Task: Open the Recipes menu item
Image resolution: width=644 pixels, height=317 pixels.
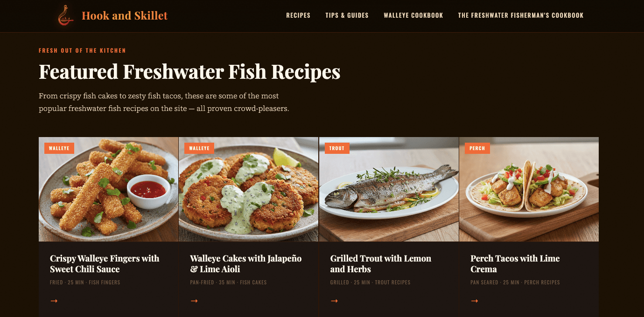Action: 298,15
